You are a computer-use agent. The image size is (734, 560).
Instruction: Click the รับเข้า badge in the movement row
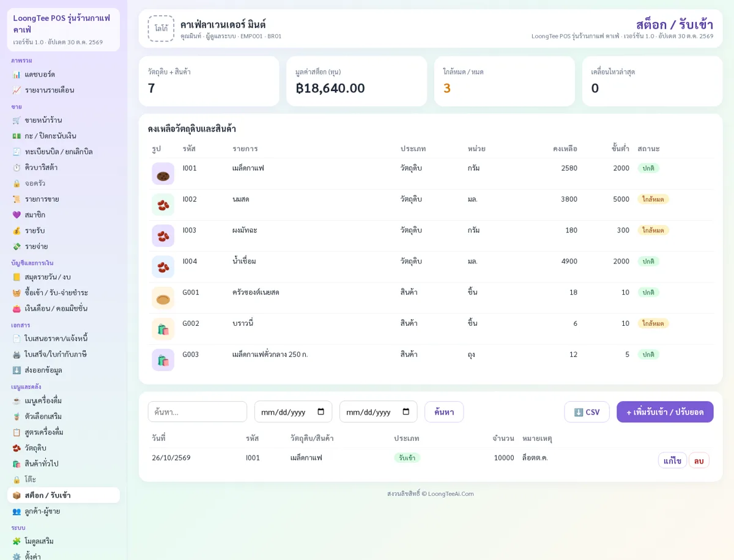click(407, 458)
